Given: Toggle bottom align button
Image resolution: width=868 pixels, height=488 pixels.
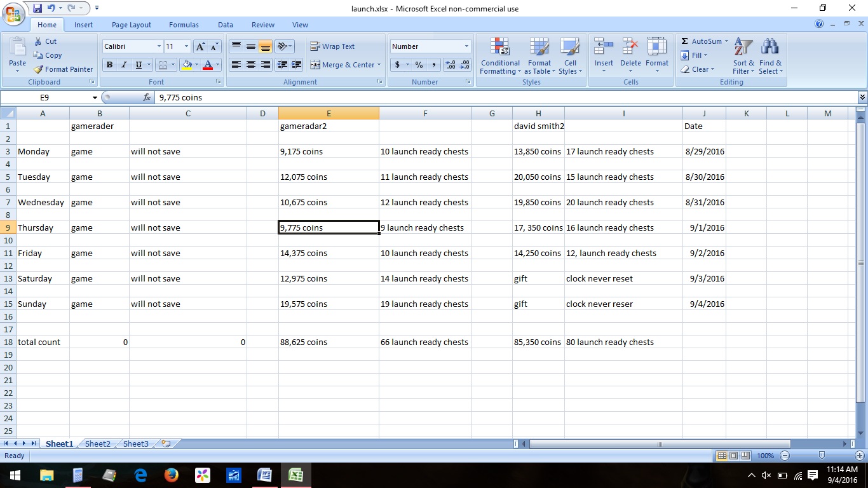Looking at the screenshot, I should [x=266, y=46].
